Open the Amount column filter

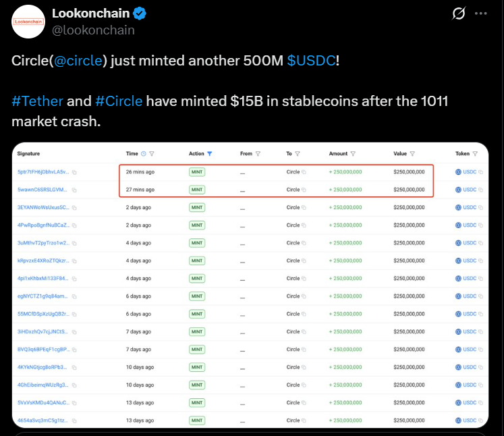coord(354,154)
